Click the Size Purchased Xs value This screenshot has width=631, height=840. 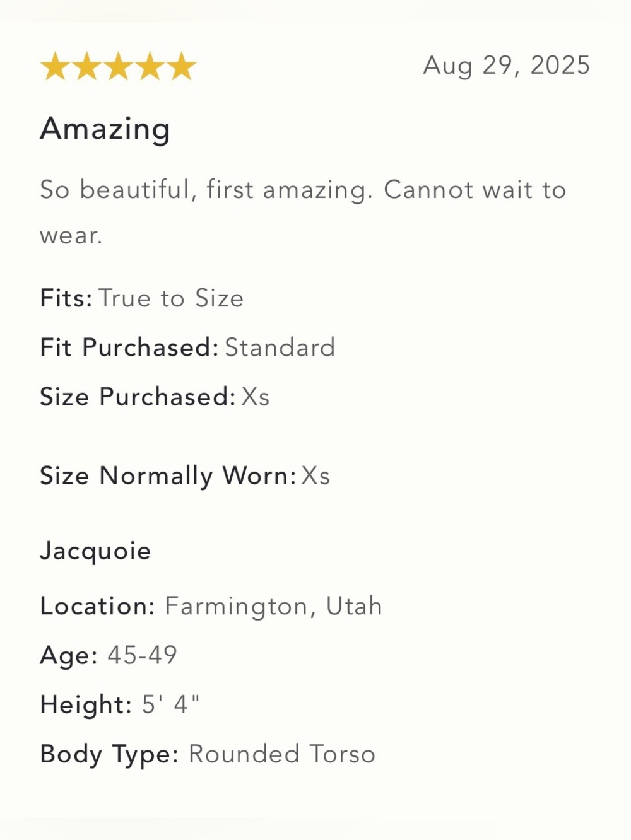[x=256, y=397]
